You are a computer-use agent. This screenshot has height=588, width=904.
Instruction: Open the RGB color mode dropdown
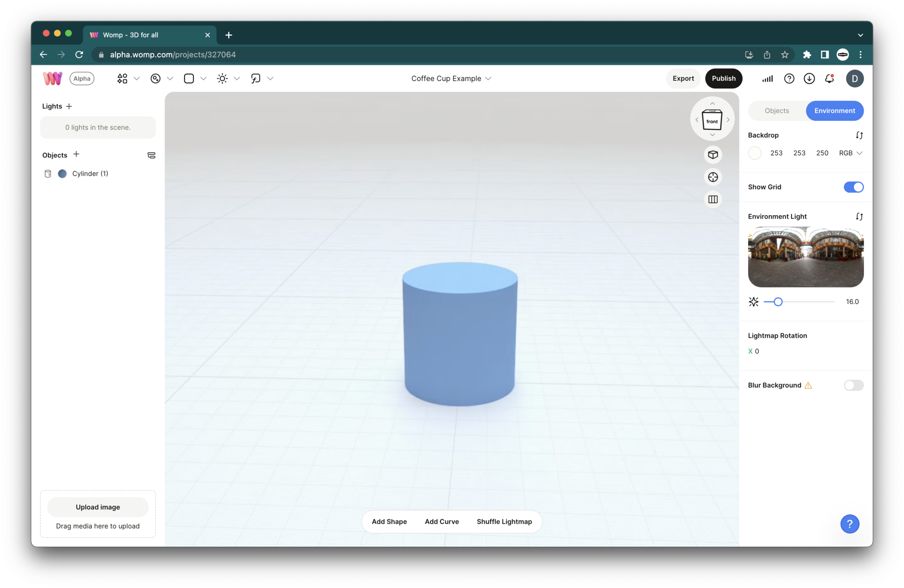(x=850, y=153)
